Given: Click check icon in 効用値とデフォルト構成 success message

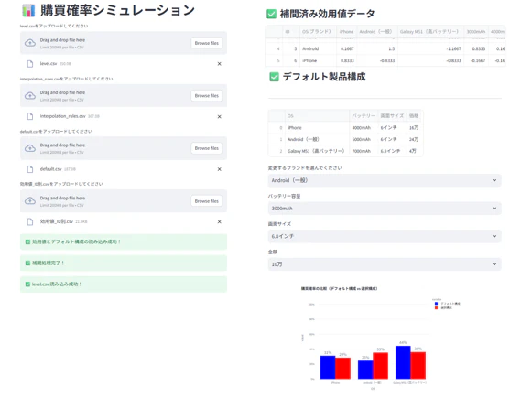Looking at the screenshot, I should point(27,241).
